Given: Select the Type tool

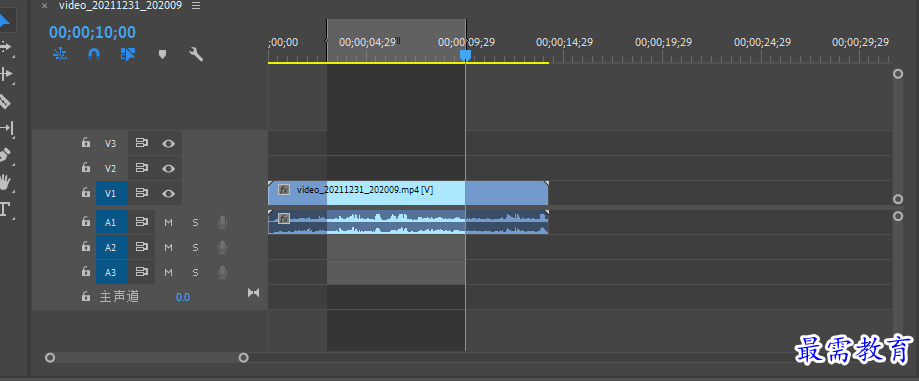Looking at the screenshot, I should tap(5, 209).
